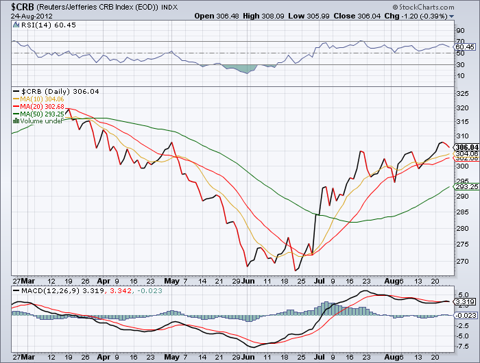
Task: Click the 325 price axis label
Action: (x=462, y=93)
